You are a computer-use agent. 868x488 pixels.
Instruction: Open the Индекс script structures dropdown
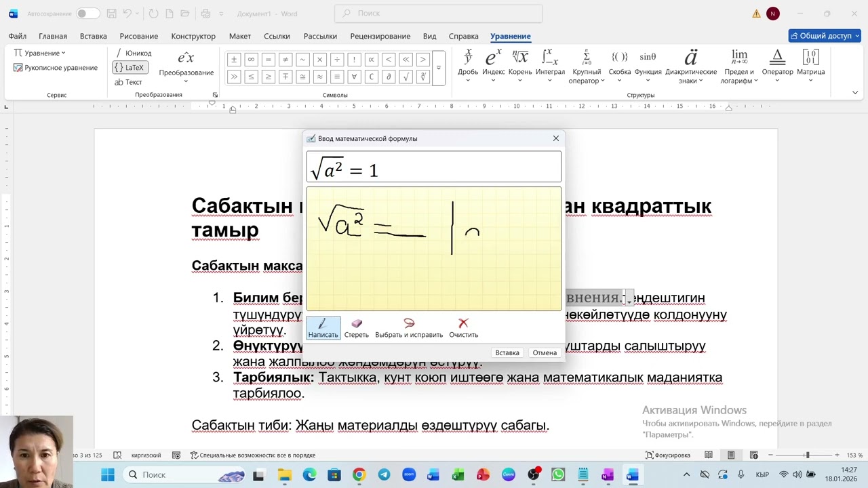494,66
